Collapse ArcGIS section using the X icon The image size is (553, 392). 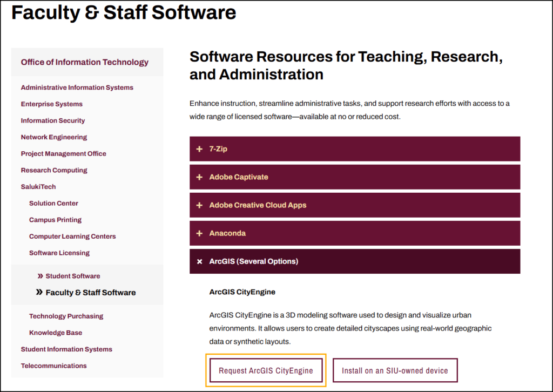[x=199, y=261]
